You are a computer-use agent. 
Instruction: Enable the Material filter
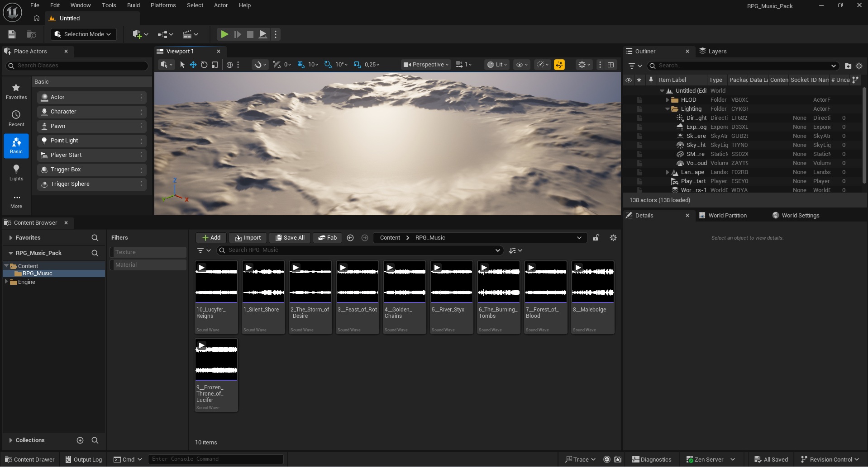click(148, 265)
